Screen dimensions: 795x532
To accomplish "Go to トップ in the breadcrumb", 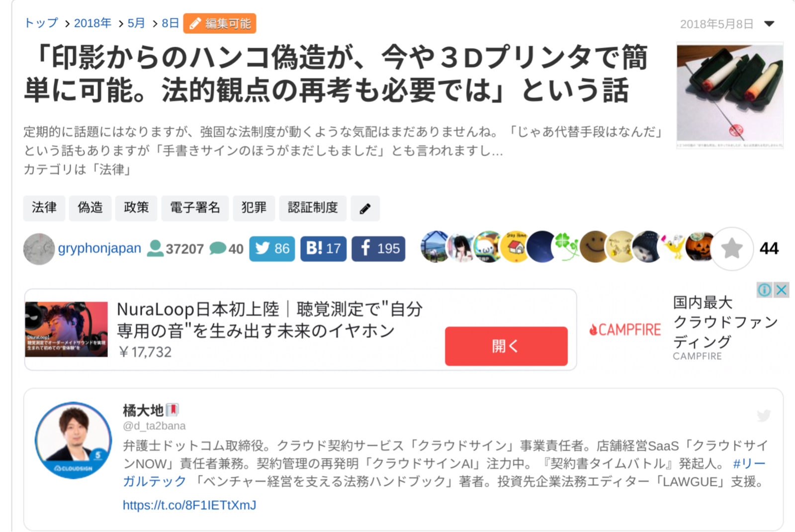I will [x=41, y=23].
